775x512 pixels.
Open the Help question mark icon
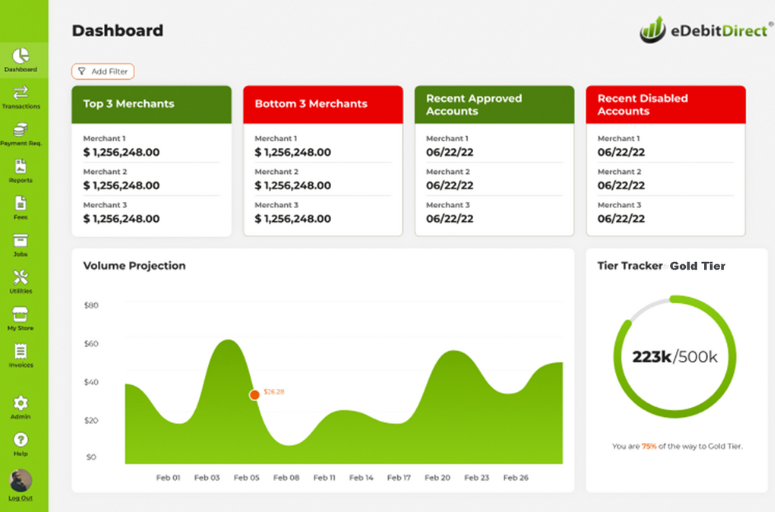tap(21, 440)
